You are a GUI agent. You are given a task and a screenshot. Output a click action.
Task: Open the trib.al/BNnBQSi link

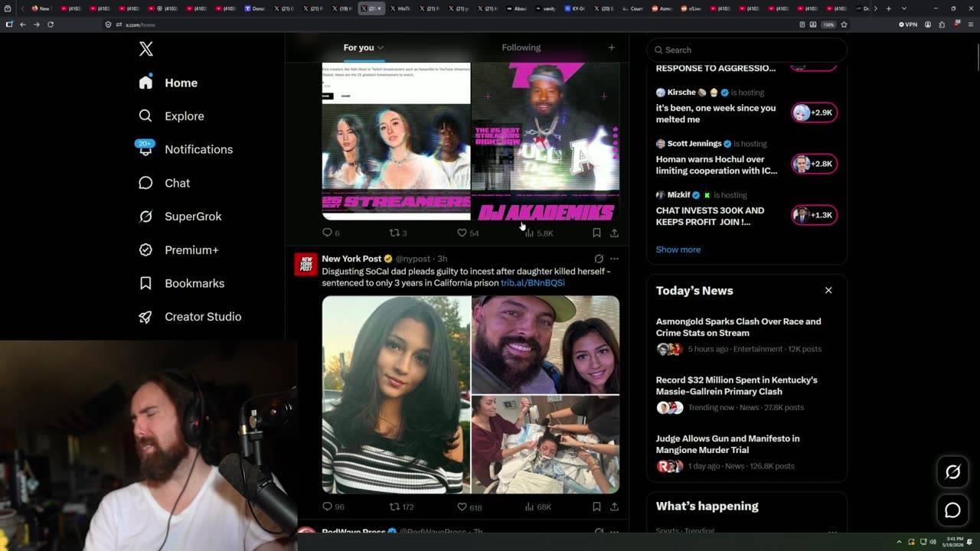(533, 282)
